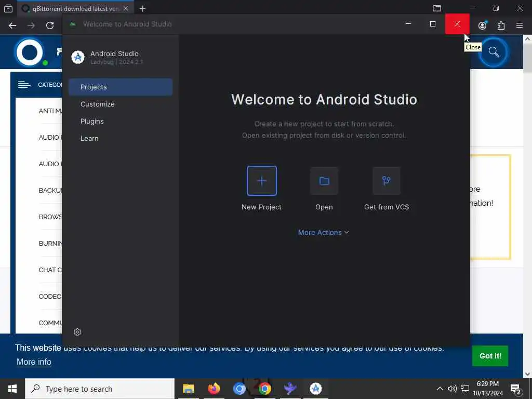532x399 pixels.
Task: Open File Explorer from the taskbar
Action: pyautogui.click(x=188, y=389)
